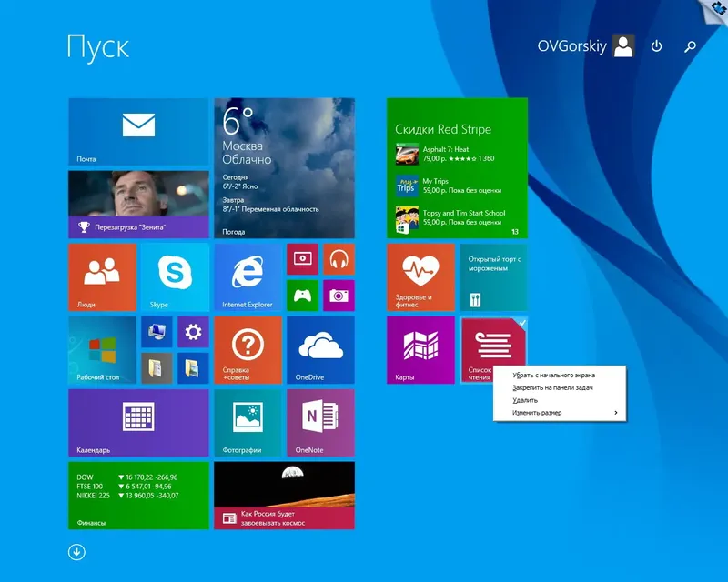Open the Здоровье и фитнес tile

[421, 277]
